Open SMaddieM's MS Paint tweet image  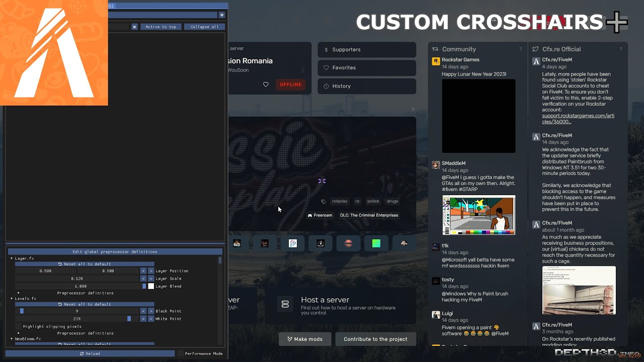(x=478, y=215)
